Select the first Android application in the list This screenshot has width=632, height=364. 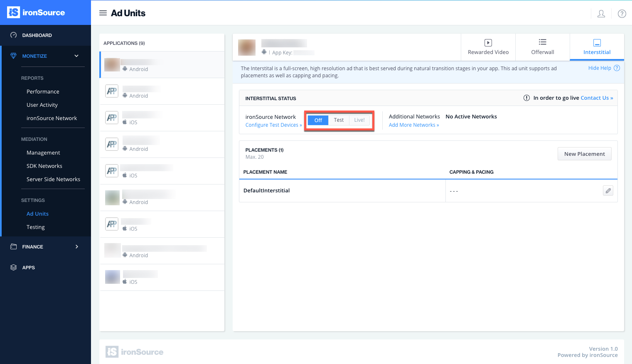(x=162, y=64)
